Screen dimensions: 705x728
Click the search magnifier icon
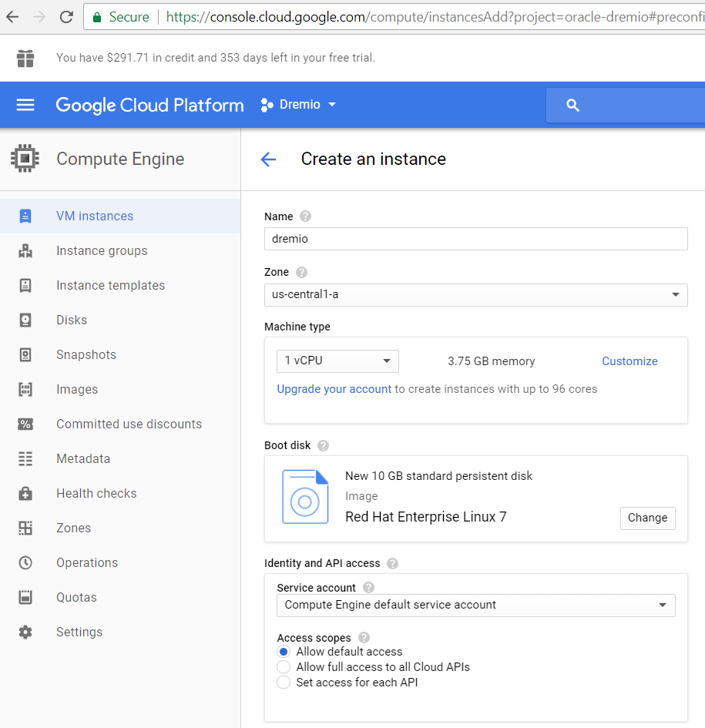(x=572, y=106)
